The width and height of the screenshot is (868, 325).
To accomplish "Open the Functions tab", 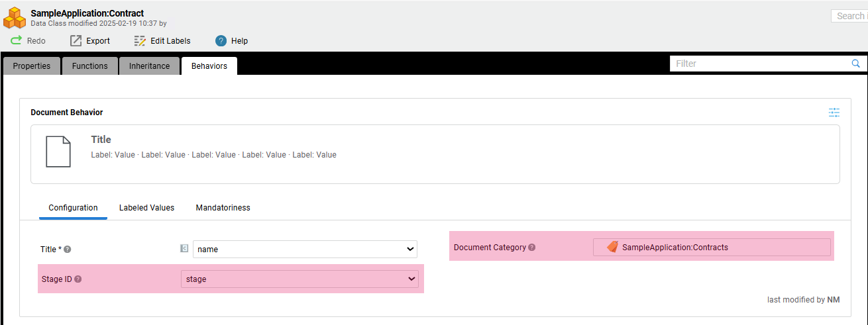I will 90,66.
